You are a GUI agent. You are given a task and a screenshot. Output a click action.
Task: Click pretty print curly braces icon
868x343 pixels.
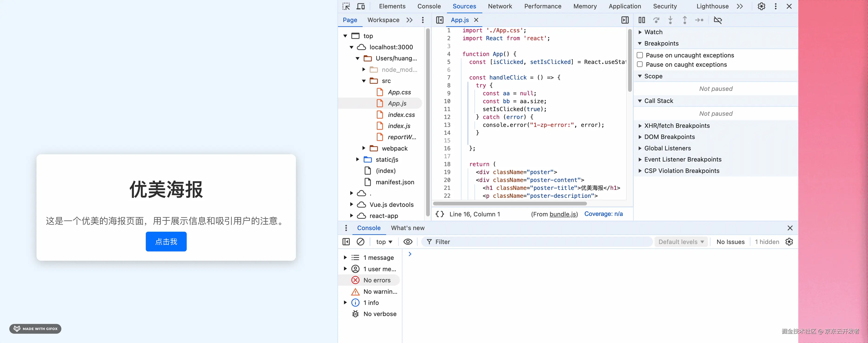coord(440,214)
